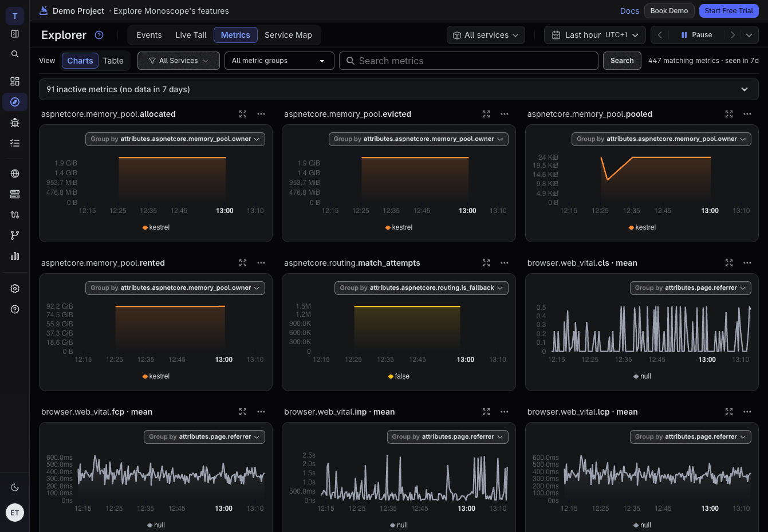Viewport: 768px width, 532px height.
Task: Open Group by dropdown for memory_pool.rented chart
Action: [175, 288]
